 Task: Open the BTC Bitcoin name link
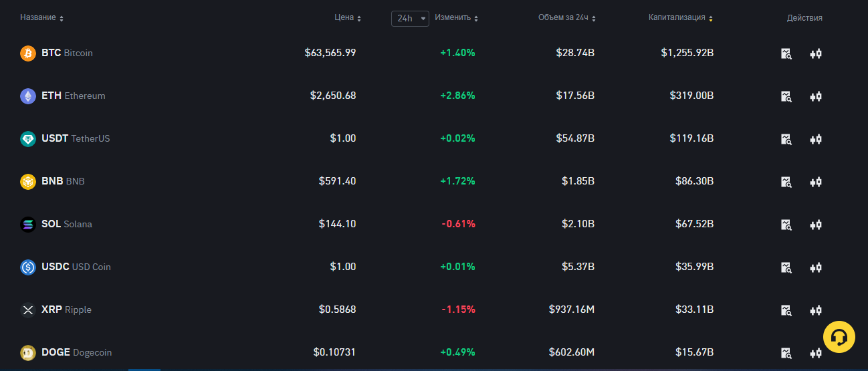pos(67,53)
